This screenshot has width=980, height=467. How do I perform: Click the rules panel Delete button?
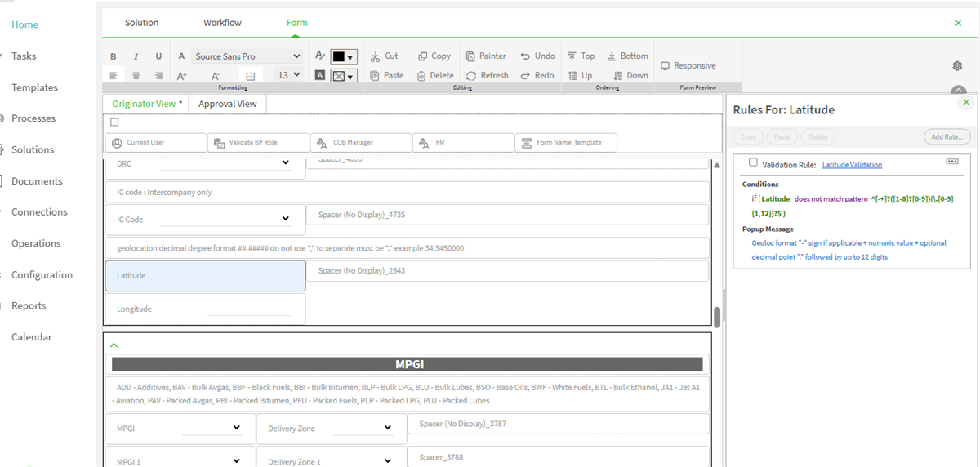818,136
